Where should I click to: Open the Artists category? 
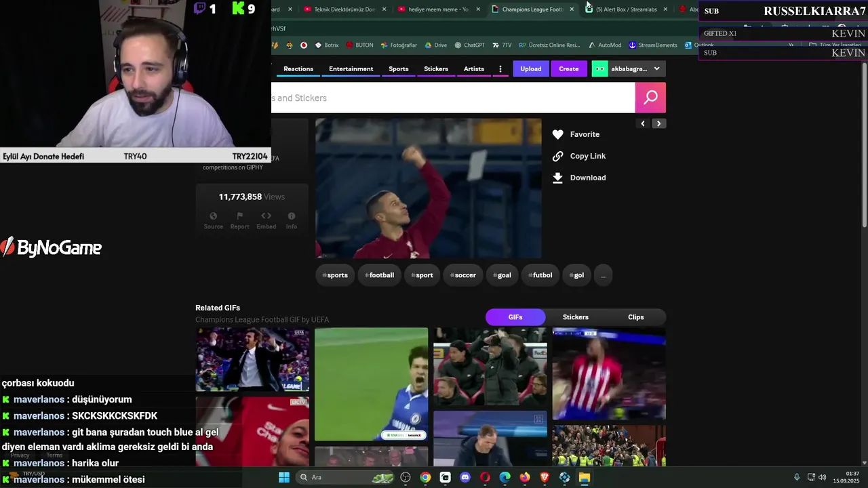[474, 68]
